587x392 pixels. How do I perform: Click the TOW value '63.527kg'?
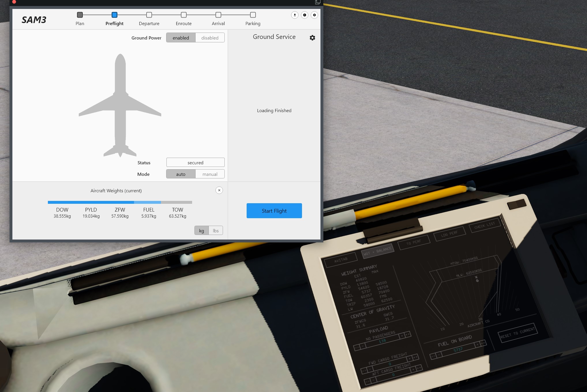(x=178, y=216)
